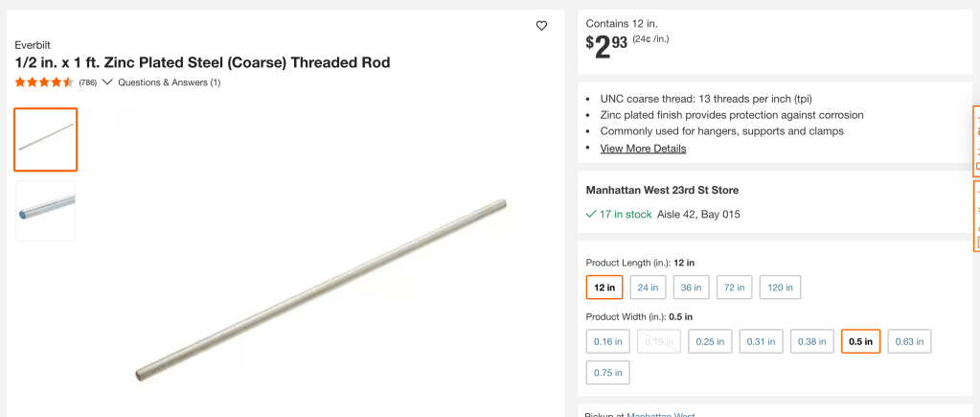Select 0.16 in product width
The width and height of the screenshot is (980, 417).
(608, 341)
